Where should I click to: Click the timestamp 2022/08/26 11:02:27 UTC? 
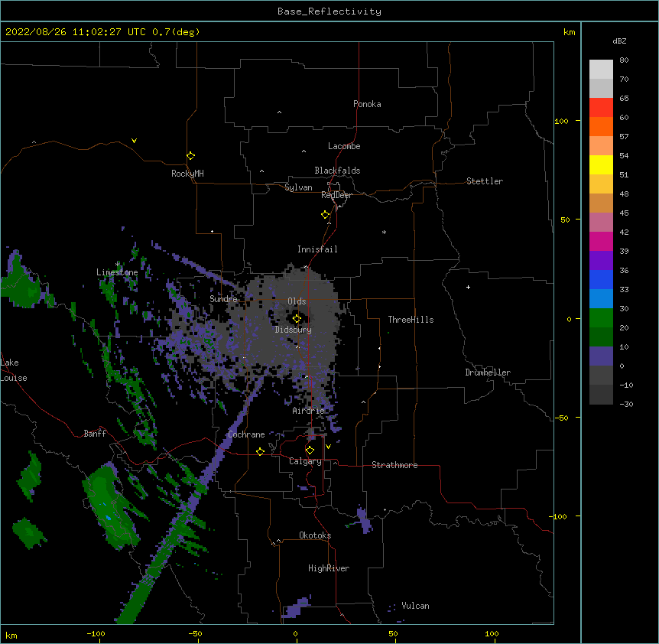point(75,32)
